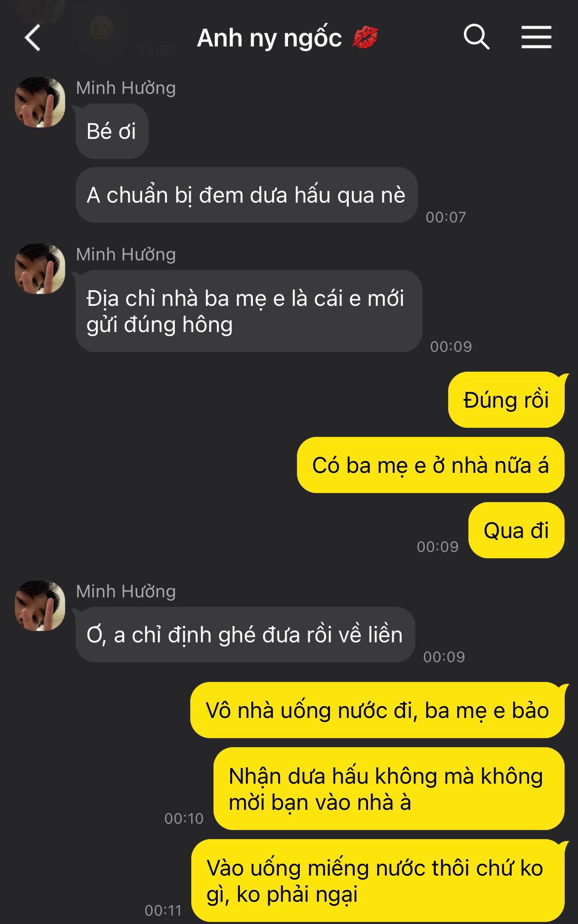This screenshot has height=924, width=578.
Task: Tap the yellow "Qua đi" bubble
Action: pos(516,531)
